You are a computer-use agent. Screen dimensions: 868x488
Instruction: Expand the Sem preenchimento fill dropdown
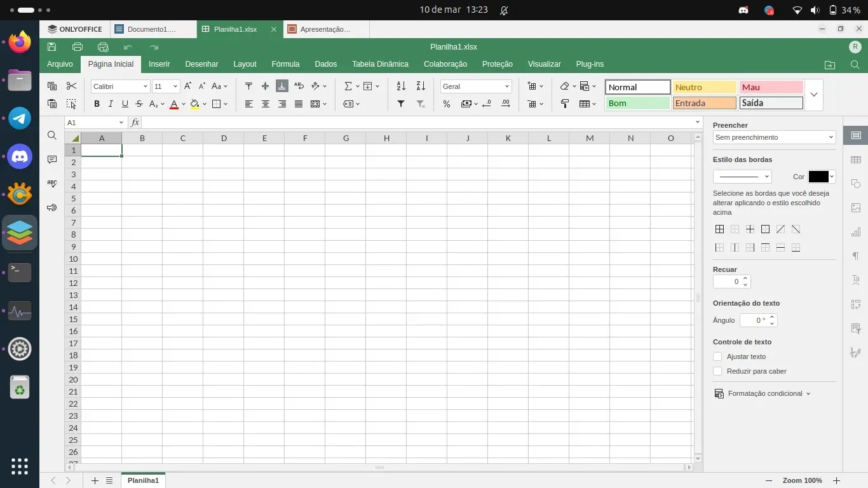(x=774, y=137)
